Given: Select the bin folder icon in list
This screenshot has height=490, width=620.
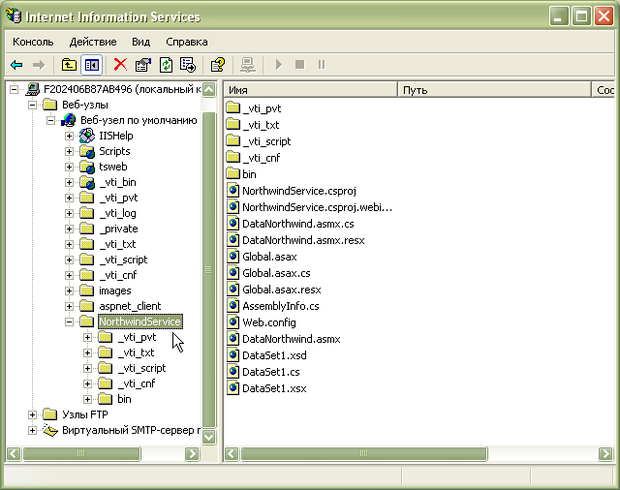Looking at the screenshot, I should pos(233,174).
